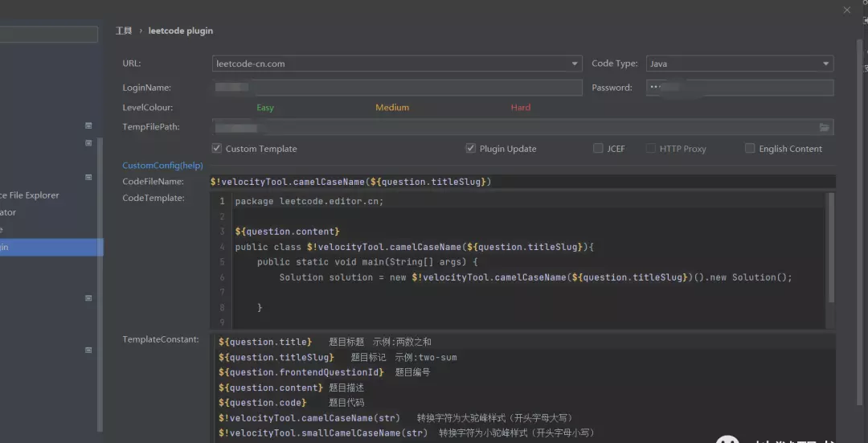Pick the Easy level colour
Image resolution: width=868 pixels, height=443 pixels.
264,108
